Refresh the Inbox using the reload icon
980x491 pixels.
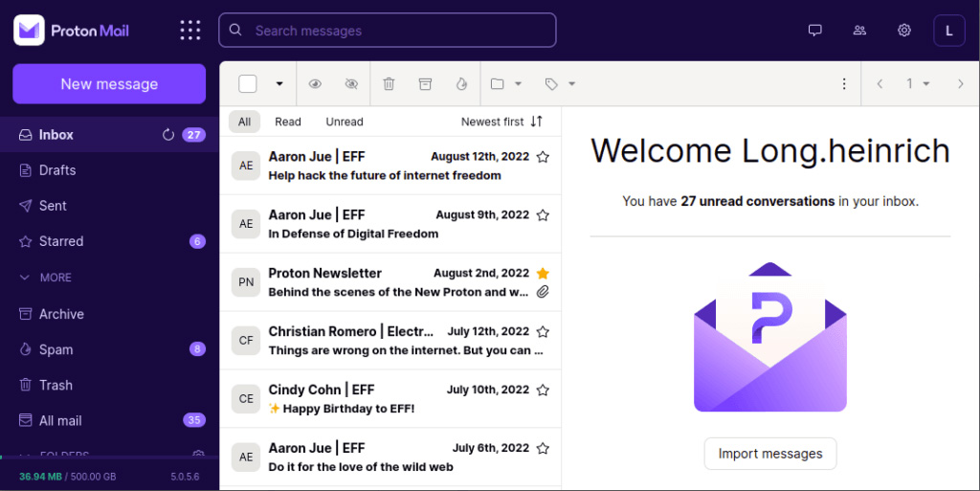[x=168, y=135]
